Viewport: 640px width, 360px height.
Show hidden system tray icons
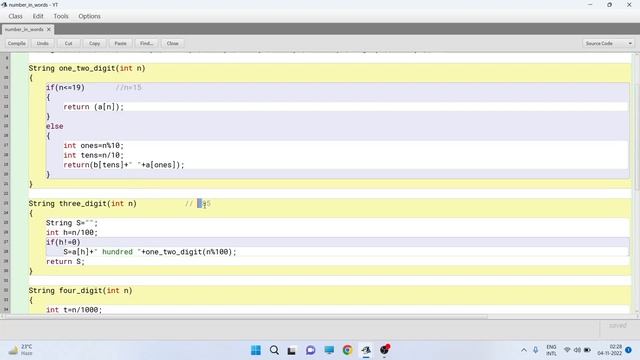524,350
